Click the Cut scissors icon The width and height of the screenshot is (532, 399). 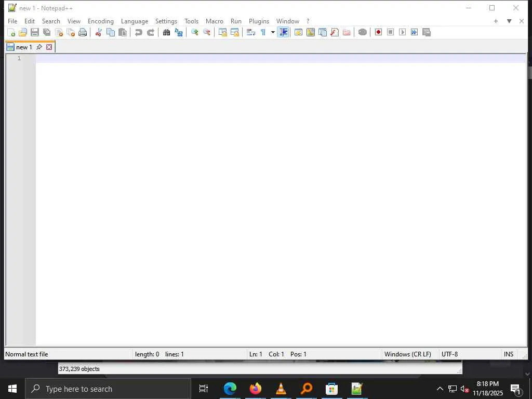(98, 32)
